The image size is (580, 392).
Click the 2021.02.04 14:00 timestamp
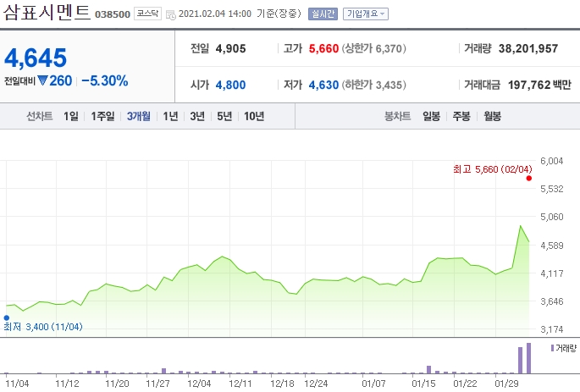[215, 14]
